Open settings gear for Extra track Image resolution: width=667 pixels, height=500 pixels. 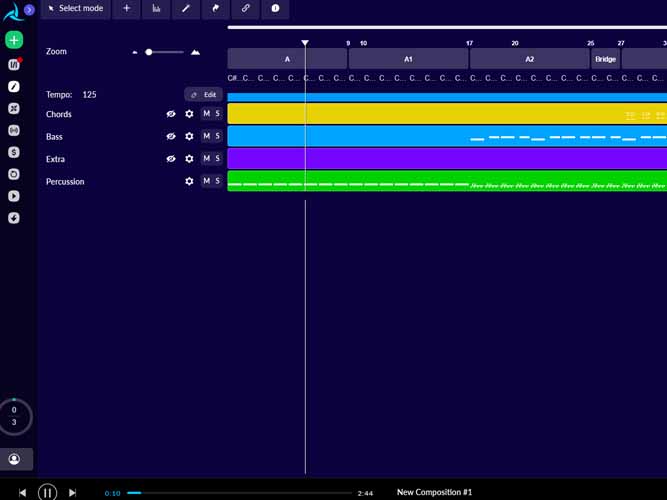pyautogui.click(x=189, y=159)
